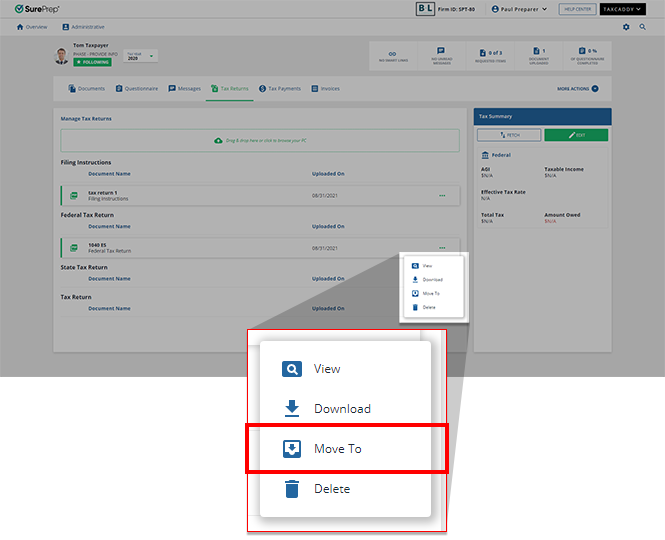Click the Help Center button
This screenshot has height=540, width=665.
pos(577,9)
